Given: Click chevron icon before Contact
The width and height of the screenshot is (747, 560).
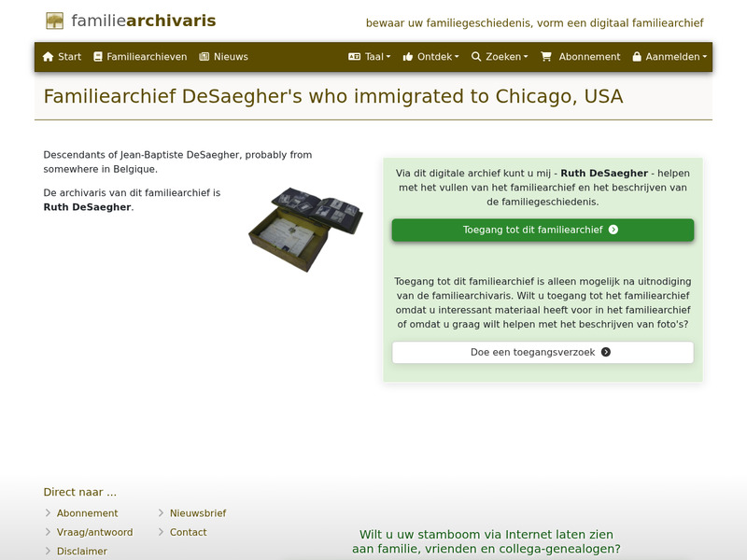Looking at the screenshot, I should click(161, 532).
